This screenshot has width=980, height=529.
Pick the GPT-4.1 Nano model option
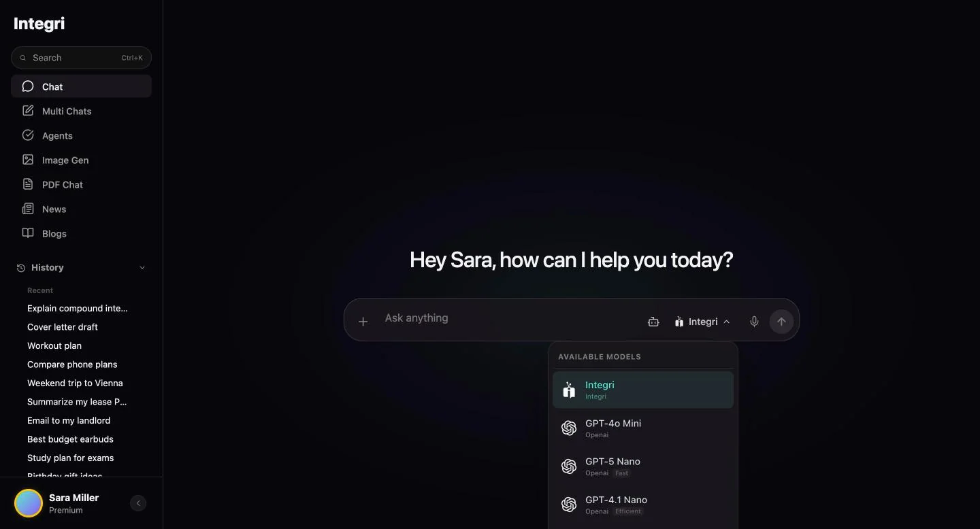click(643, 505)
